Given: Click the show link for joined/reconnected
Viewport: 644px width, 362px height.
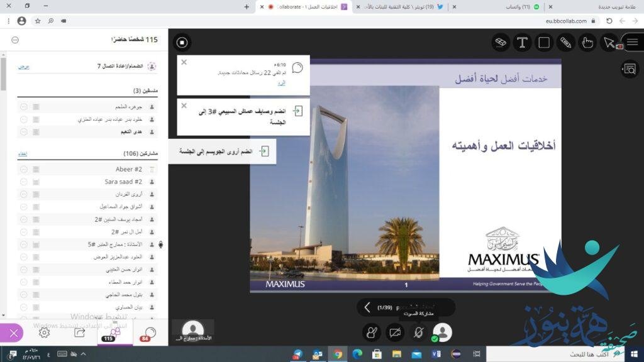Looking at the screenshot, I should (23, 66).
